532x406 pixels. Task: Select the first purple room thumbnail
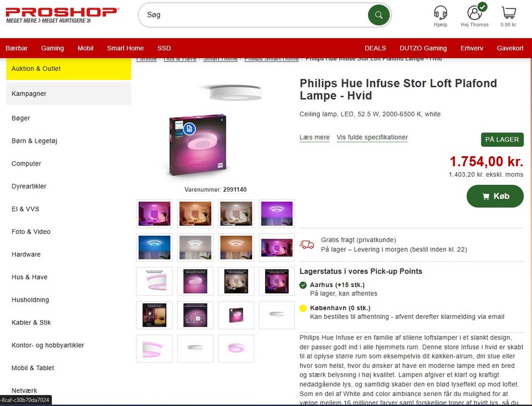pos(155,214)
